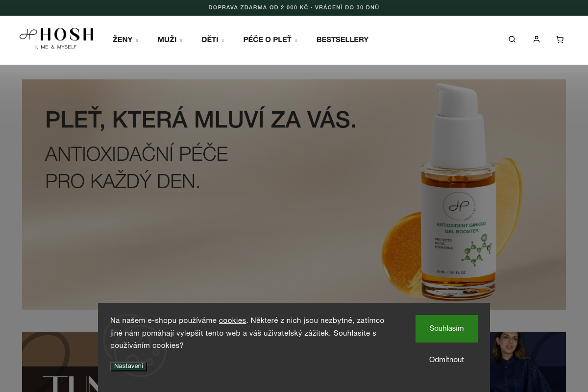The height and width of the screenshot is (392, 588).
Task: Open the MUŽI category
Action: click(167, 40)
